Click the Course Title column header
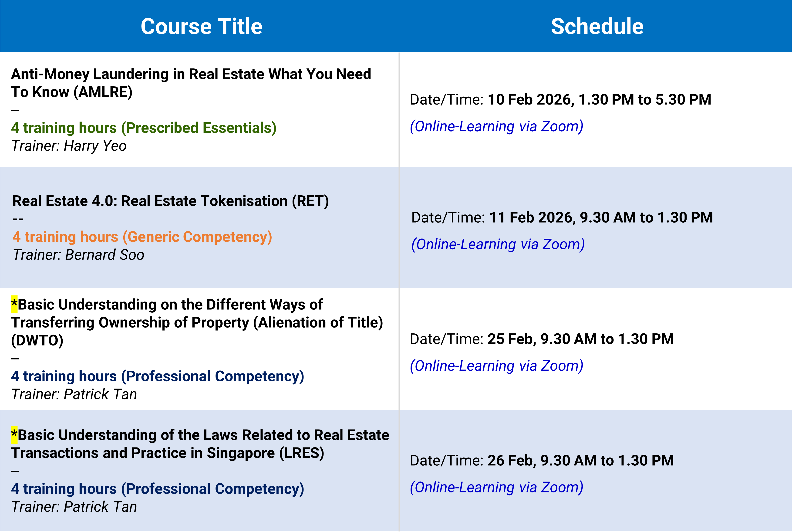The height and width of the screenshot is (532, 792). pyautogui.click(x=202, y=27)
